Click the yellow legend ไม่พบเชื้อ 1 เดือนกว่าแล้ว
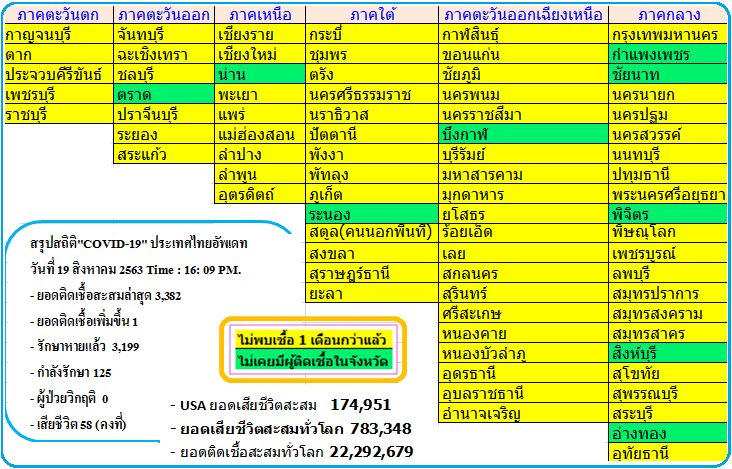This screenshot has width=732, height=469. click(313, 339)
